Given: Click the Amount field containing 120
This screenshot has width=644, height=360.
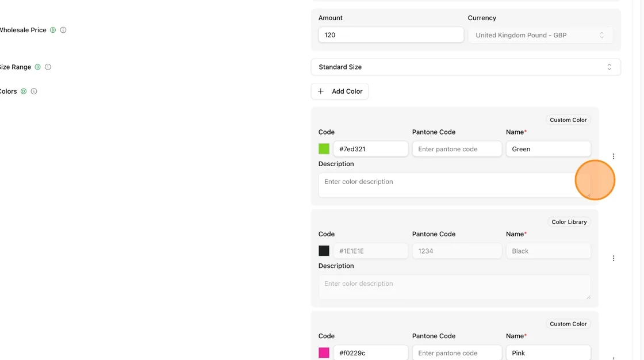Looking at the screenshot, I should [391, 35].
